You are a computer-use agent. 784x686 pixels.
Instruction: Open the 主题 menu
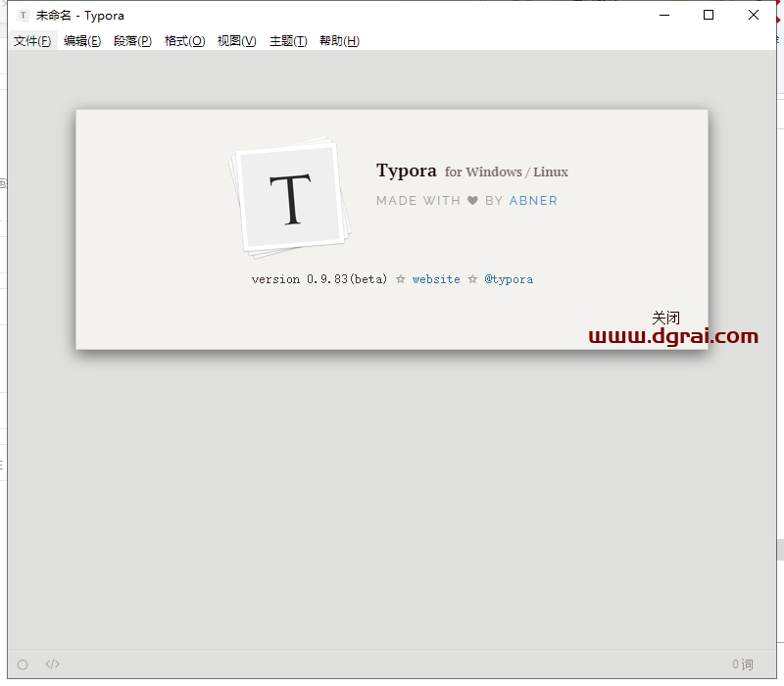pyautogui.click(x=287, y=41)
